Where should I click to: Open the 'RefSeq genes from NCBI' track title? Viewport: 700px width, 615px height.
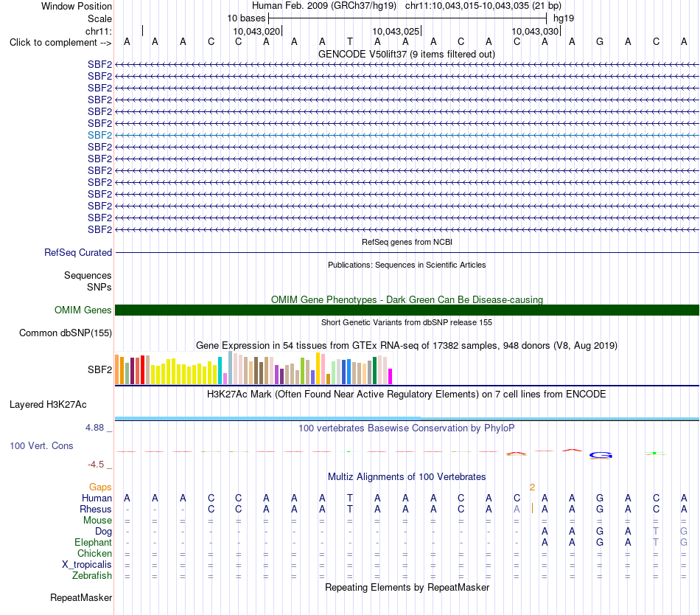tap(407, 242)
